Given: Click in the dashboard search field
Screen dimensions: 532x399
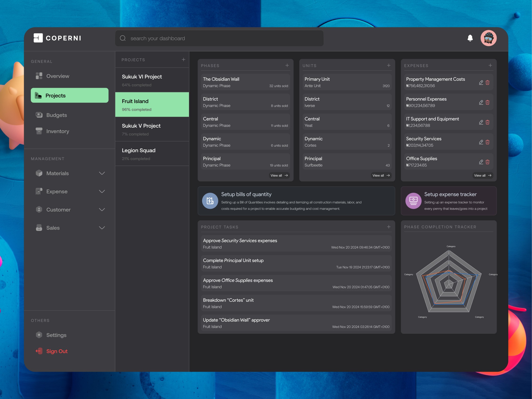Looking at the screenshot, I should 219,38.
